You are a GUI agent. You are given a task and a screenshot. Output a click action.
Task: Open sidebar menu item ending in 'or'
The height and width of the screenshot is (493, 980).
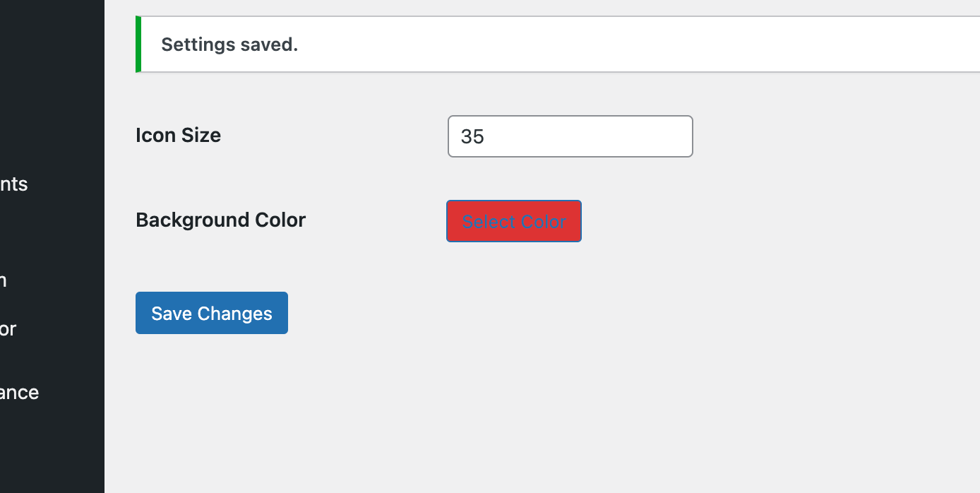click(x=8, y=329)
